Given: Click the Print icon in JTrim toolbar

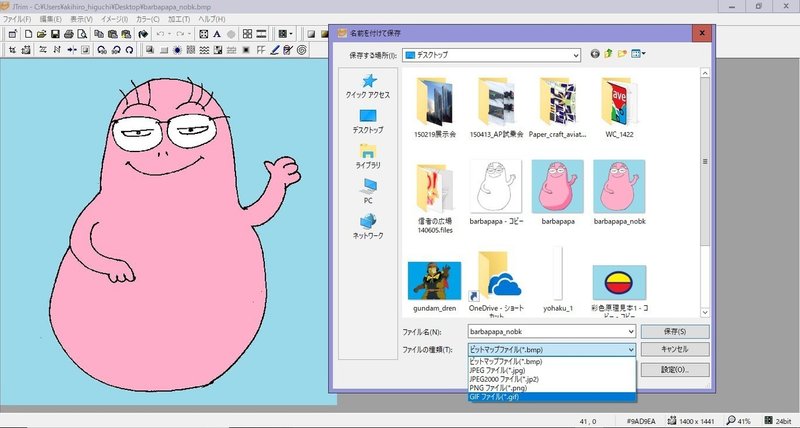Looking at the screenshot, I should tap(68, 34).
